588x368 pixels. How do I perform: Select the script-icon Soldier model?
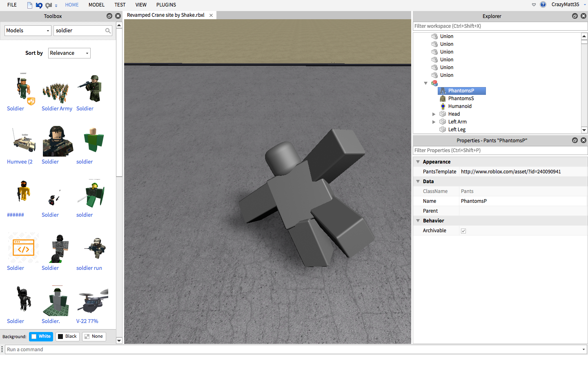23,248
